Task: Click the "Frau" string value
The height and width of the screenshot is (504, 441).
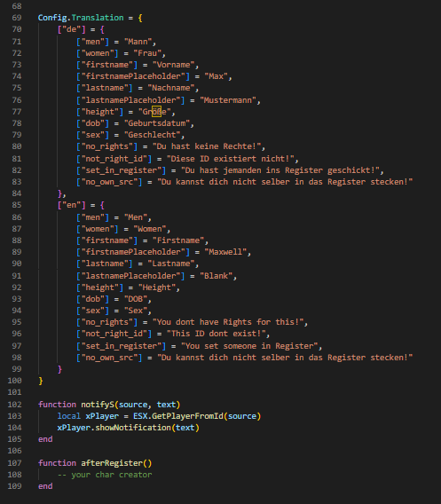Action: 147,53
